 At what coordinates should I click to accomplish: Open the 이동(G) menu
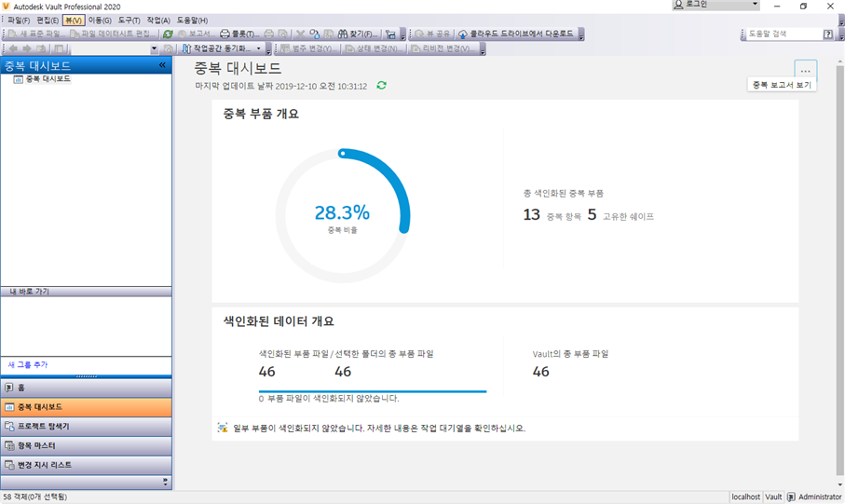[100, 20]
